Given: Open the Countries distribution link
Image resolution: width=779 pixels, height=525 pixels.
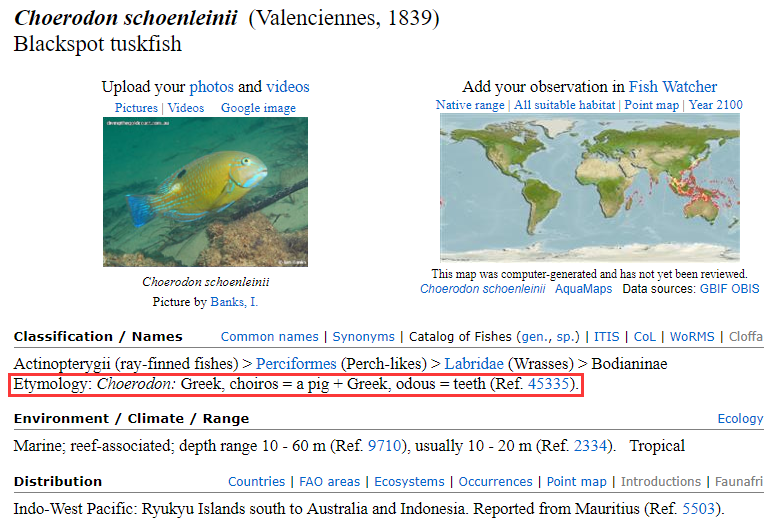Looking at the screenshot, I should coord(256,482).
